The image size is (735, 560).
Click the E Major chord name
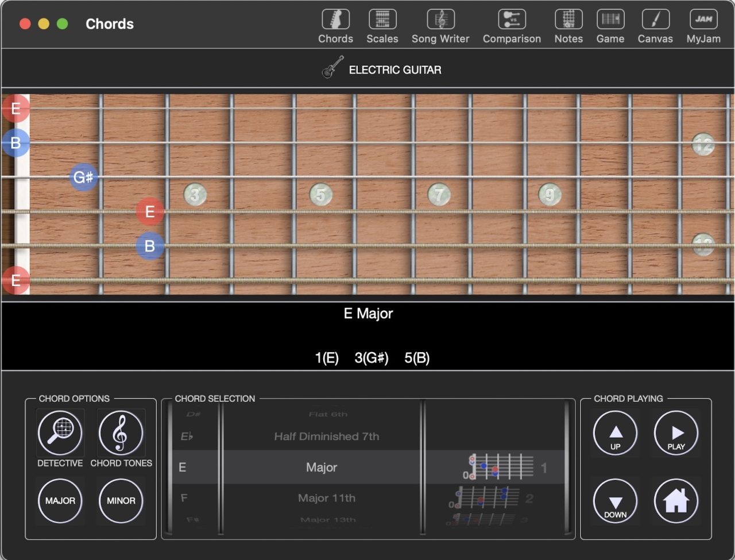(x=368, y=314)
